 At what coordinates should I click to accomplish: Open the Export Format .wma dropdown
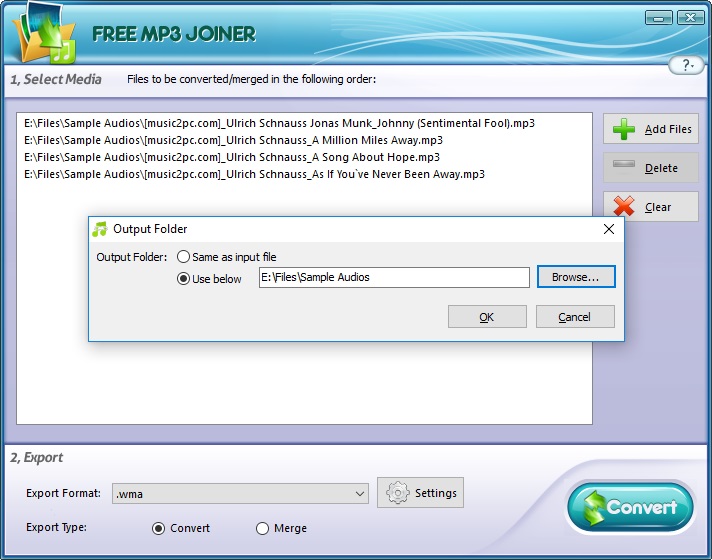coord(240,494)
